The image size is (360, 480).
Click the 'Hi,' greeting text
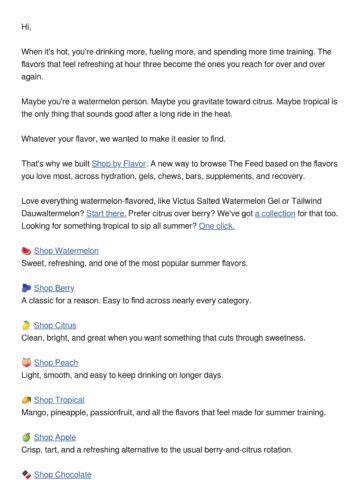click(26, 27)
